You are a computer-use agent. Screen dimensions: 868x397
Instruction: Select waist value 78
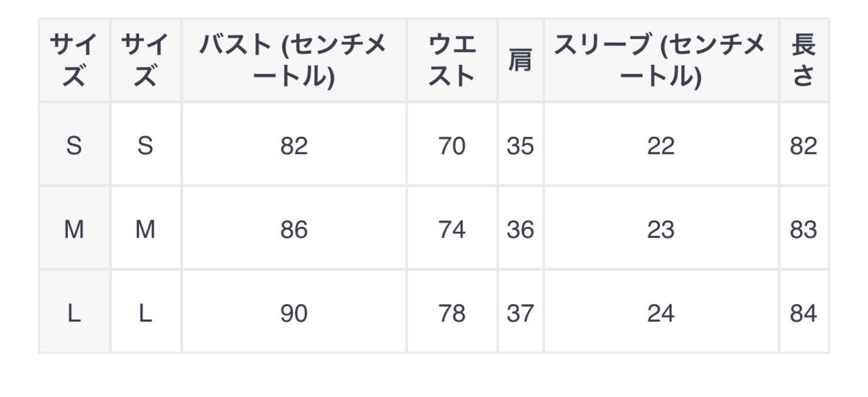[452, 314]
